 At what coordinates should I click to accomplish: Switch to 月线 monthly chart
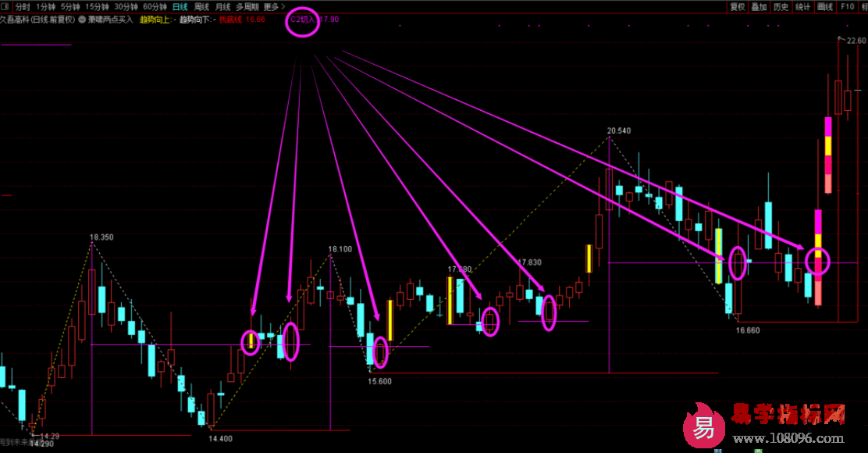pos(222,6)
